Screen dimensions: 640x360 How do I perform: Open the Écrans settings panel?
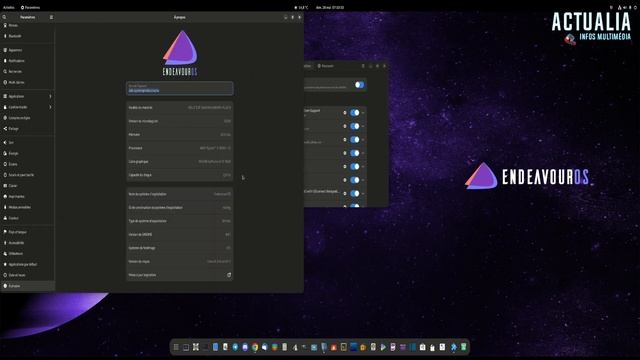point(27,164)
